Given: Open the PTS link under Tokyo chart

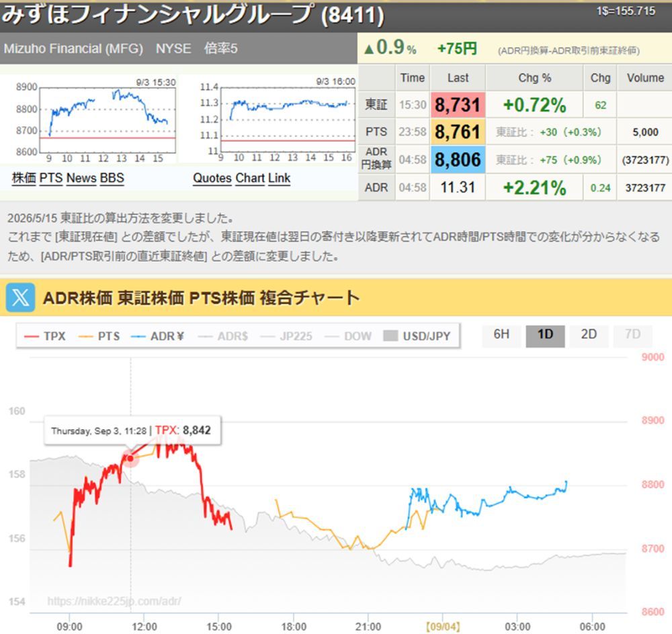Looking at the screenshot, I should tap(51, 178).
